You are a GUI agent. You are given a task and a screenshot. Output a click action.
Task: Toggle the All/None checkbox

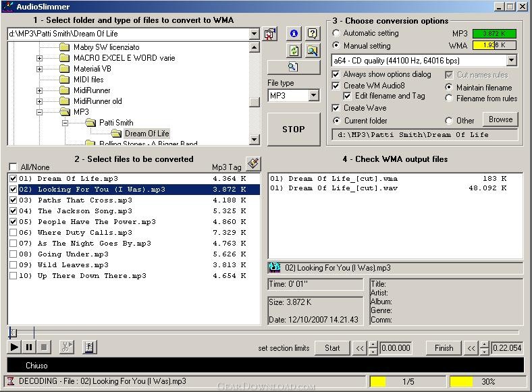[x=14, y=167]
